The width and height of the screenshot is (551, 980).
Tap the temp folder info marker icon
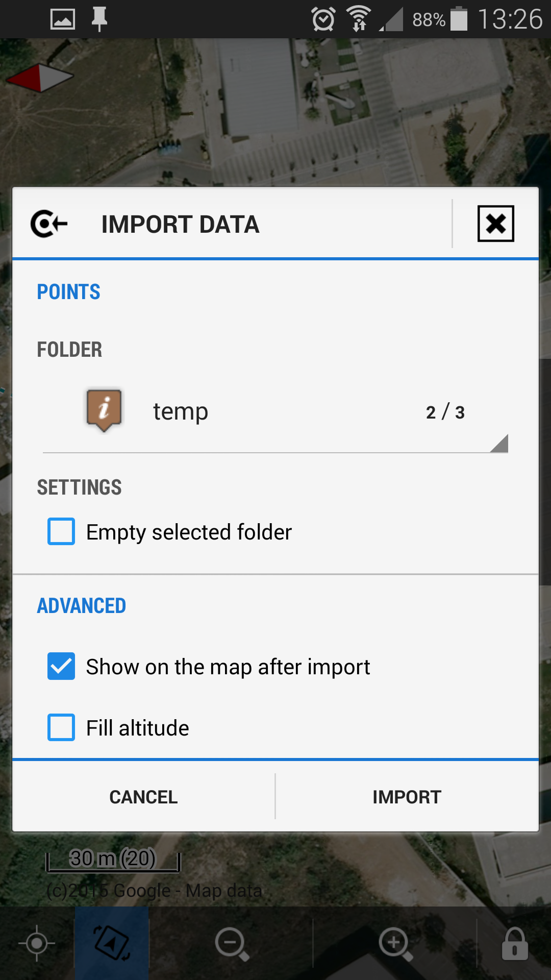point(104,410)
